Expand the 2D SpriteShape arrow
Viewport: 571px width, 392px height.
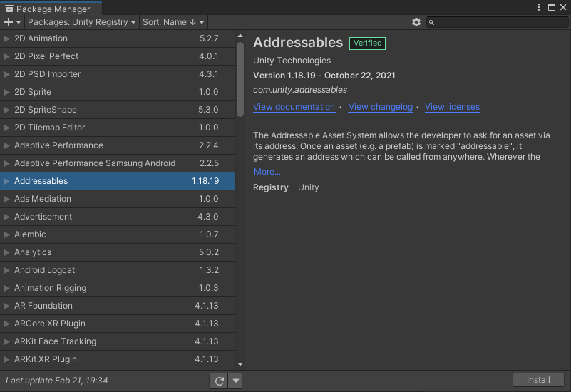[6, 110]
